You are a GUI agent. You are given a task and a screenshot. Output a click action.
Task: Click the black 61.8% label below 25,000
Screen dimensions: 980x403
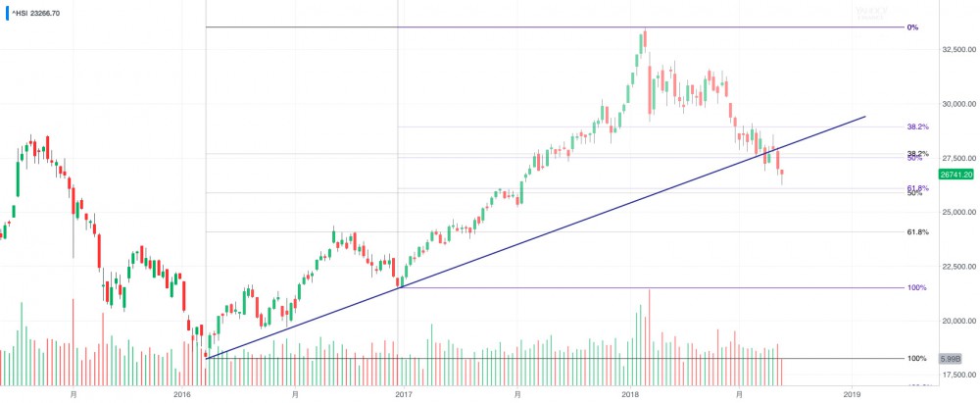(917, 232)
